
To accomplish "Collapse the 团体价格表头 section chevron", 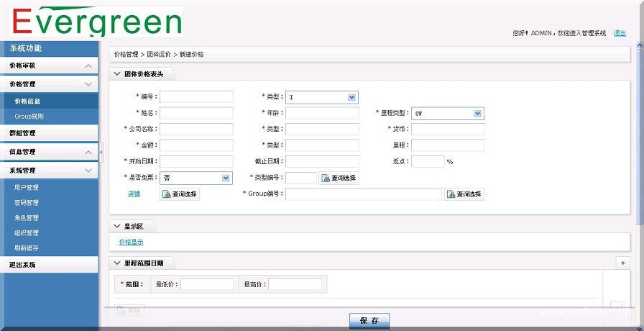I will [x=117, y=73].
